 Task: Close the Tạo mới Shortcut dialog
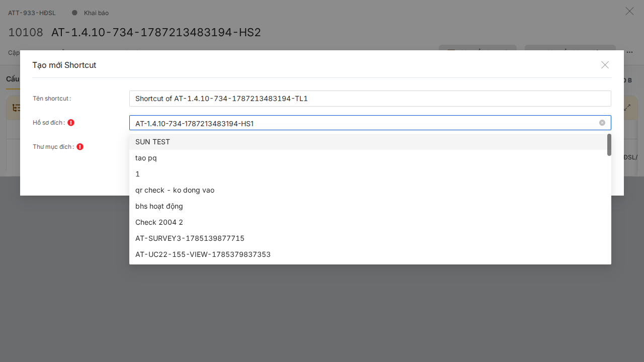[x=605, y=65]
